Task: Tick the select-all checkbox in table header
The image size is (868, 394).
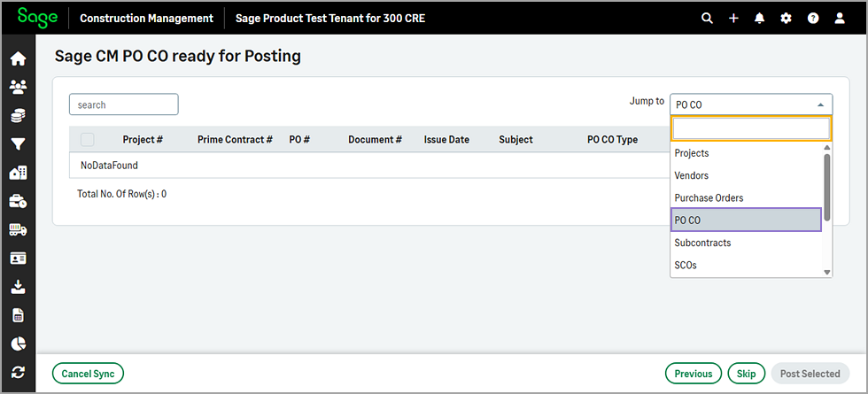Action: coord(88,140)
